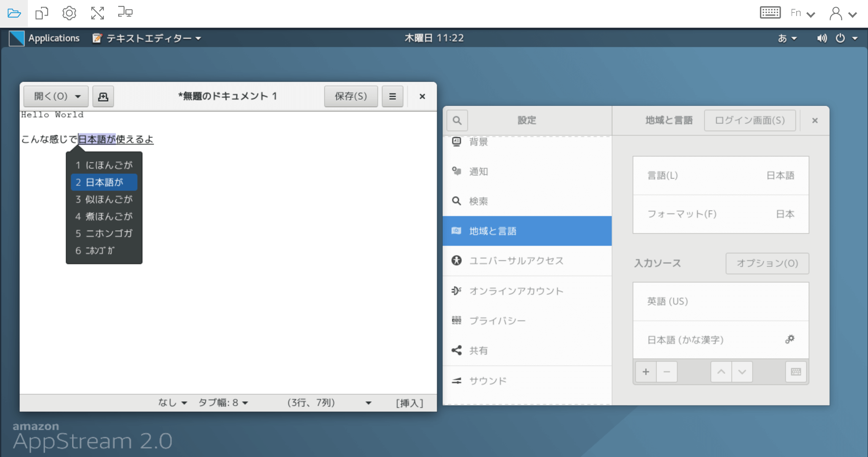Open the search icon in the settings header
The height and width of the screenshot is (457, 868).
pyautogui.click(x=457, y=120)
